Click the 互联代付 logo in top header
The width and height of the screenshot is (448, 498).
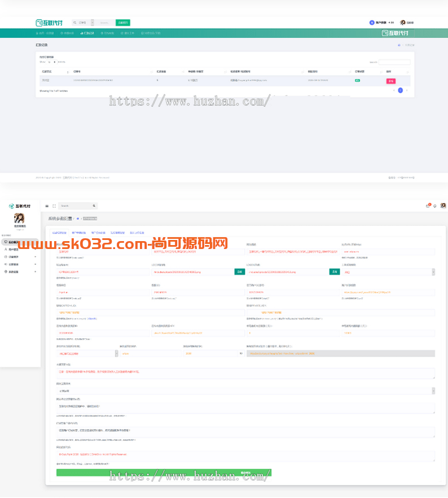tap(49, 23)
